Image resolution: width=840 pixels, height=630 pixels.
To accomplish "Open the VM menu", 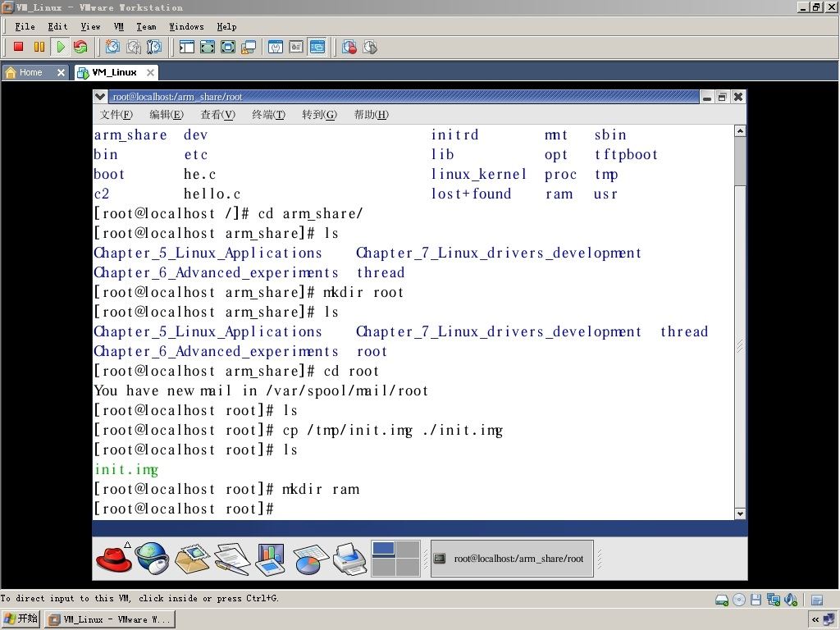I will point(119,26).
